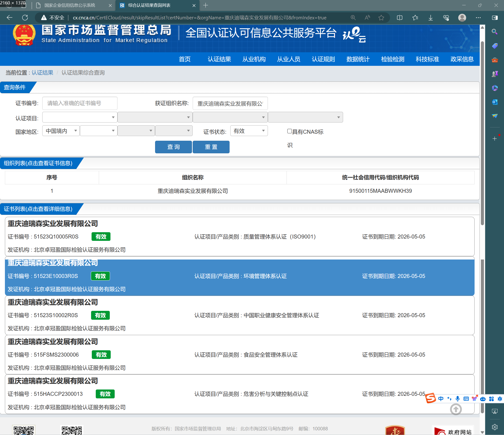Add page to favorites star icon
This screenshot has height=435, width=504.
point(381,18)
